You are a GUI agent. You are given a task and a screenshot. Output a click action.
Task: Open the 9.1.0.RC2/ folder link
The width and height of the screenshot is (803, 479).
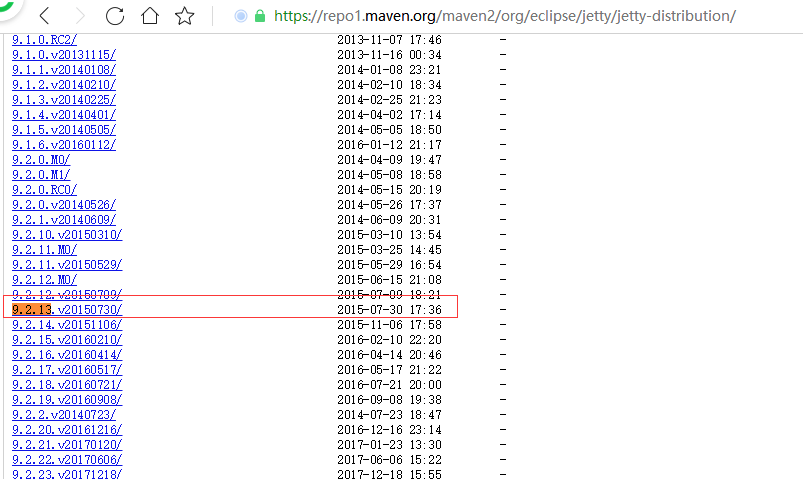[x=45, y=39]
